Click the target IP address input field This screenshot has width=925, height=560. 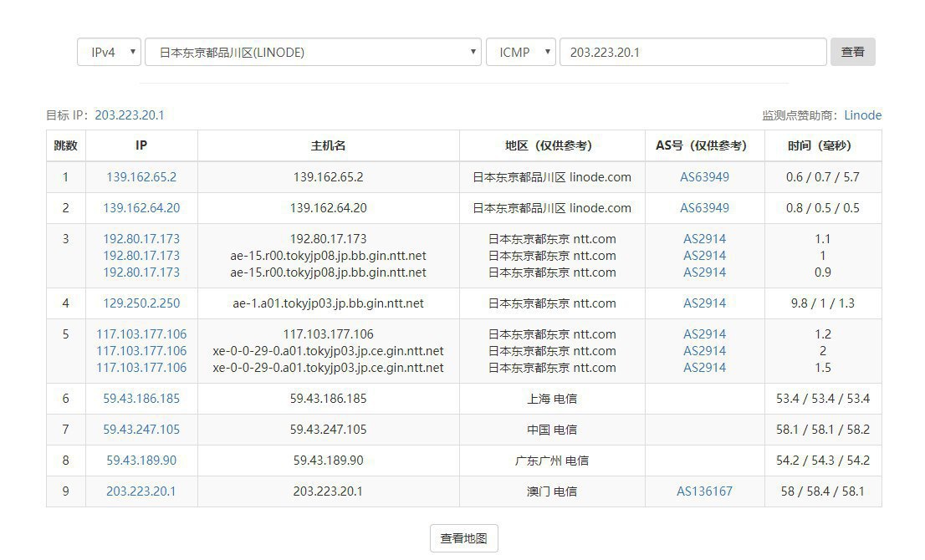tap(692, 52)
